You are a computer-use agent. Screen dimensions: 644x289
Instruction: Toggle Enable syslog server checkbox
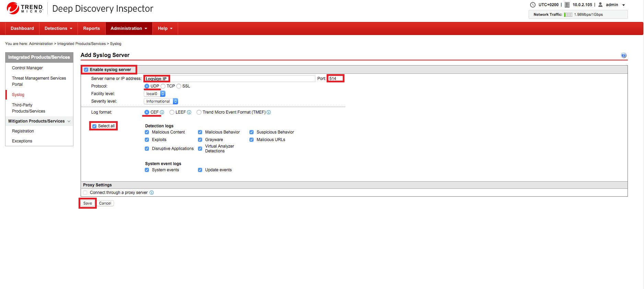pos(86,70)
